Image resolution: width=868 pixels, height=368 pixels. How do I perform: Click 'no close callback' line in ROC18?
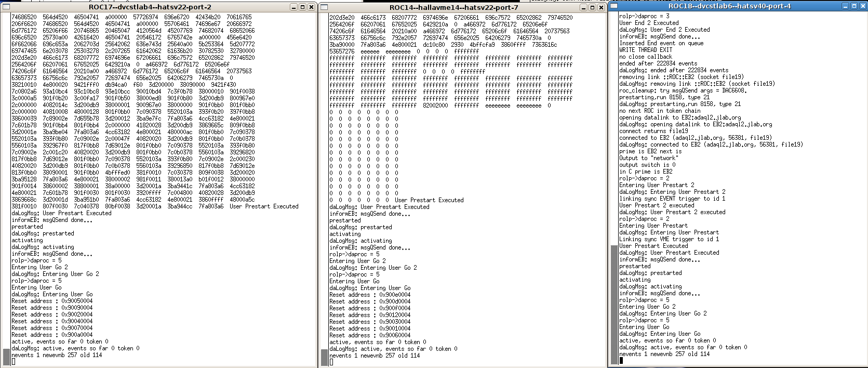pos(646,57)
